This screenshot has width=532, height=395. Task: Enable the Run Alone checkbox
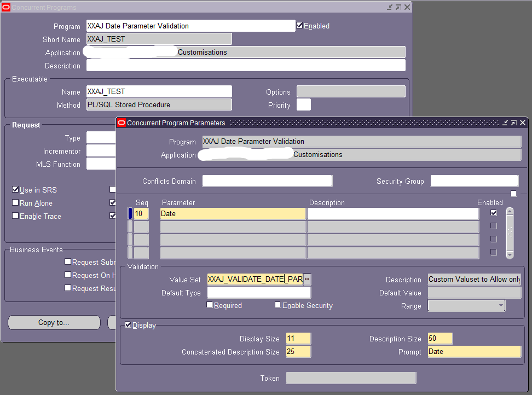pos(15,203)
